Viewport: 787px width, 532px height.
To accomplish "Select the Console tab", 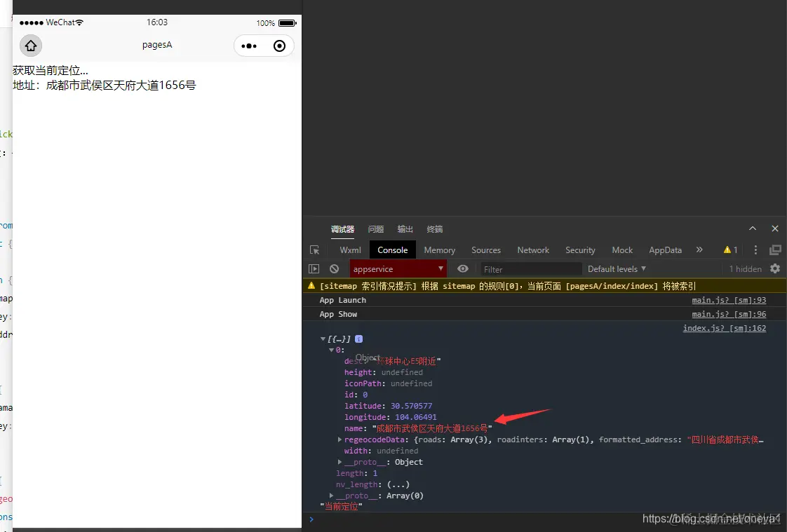I will pos(393,250).
